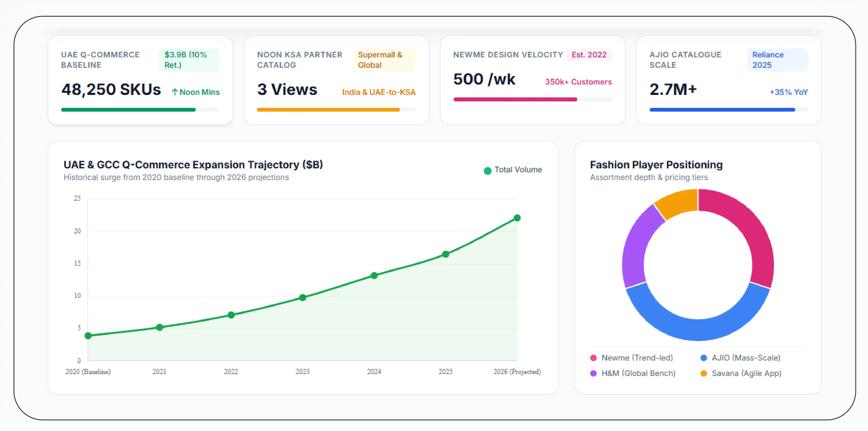
Task: Click the '10' y-axis label
Action: [x=77, y=296]
